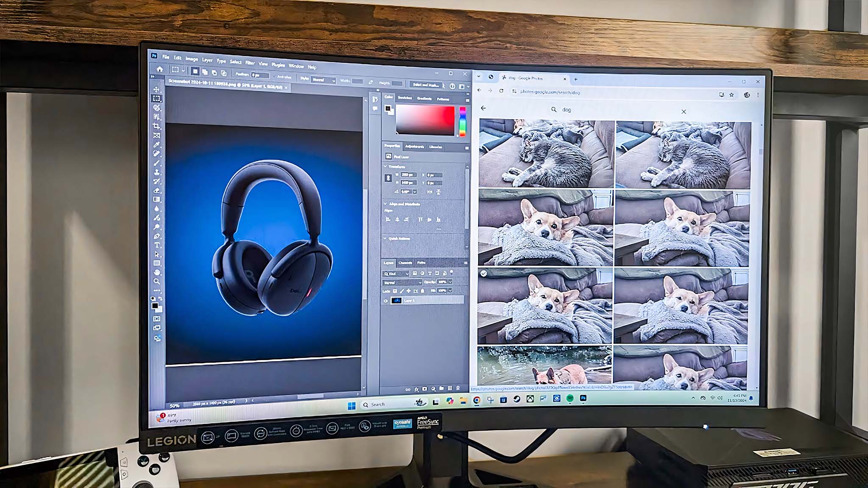Open the layer blend mode dropdown
This screenshot has height=488, width=868.
coord(402,282)
